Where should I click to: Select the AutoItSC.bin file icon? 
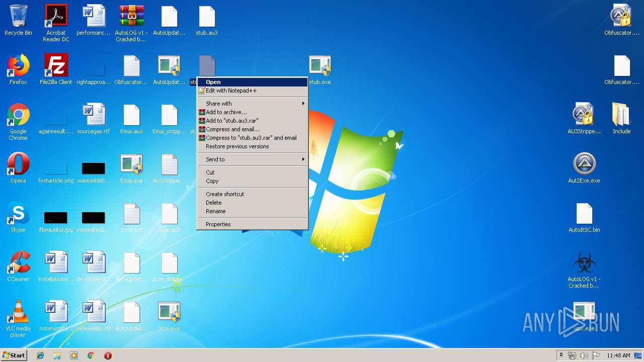pos(584,217)
